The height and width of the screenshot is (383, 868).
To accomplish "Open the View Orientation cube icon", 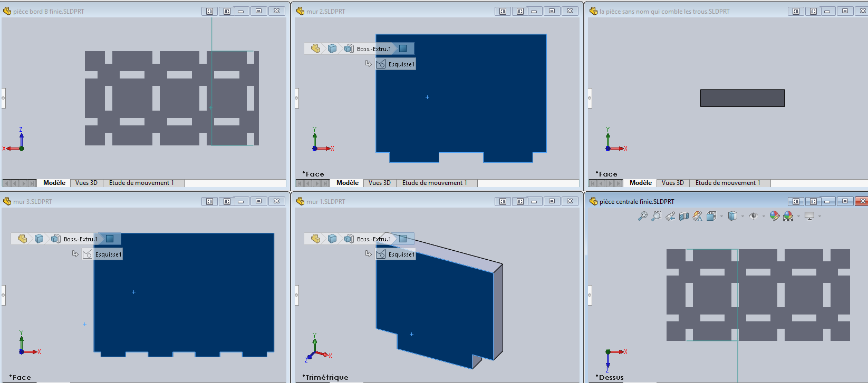I will coord(711,216).
